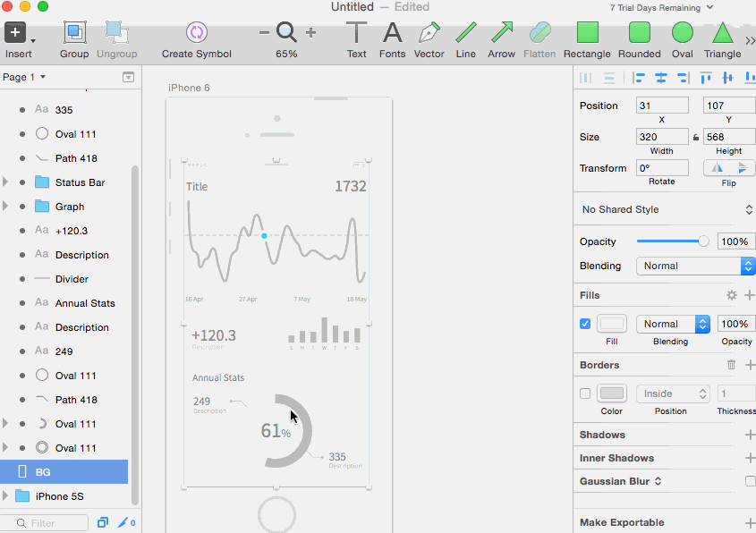Screen dimensions: 756x533
Task: Click the Create Symbol icon
Action: (x=196, y=33)
